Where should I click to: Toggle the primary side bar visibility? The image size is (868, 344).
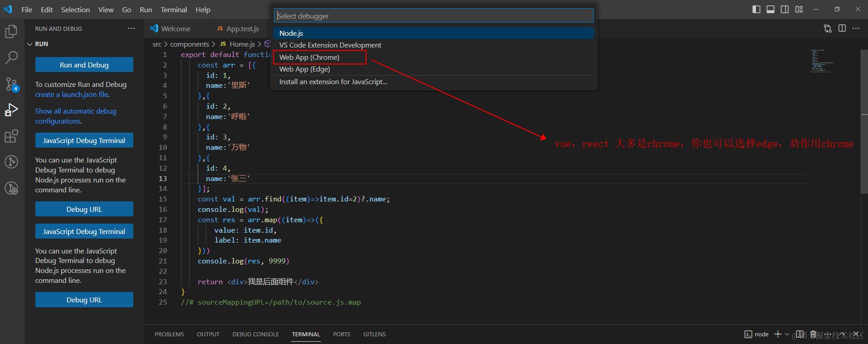coord(756,9)
